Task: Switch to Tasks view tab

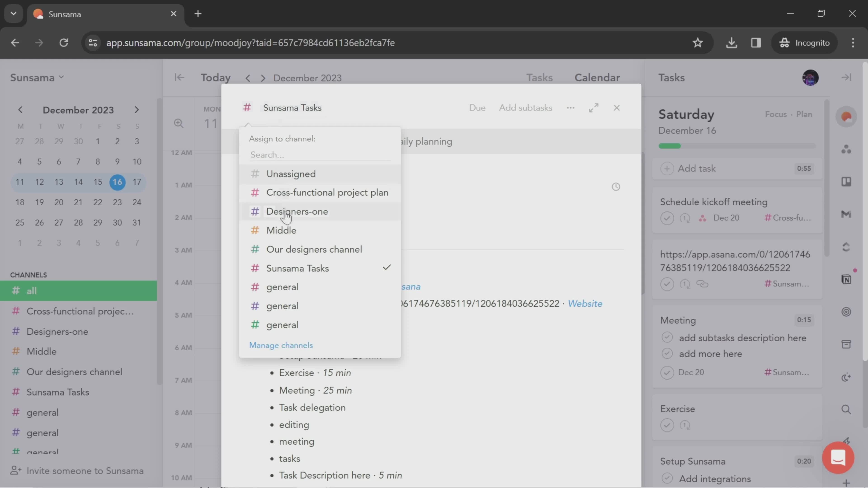Action: coord(539,78)
